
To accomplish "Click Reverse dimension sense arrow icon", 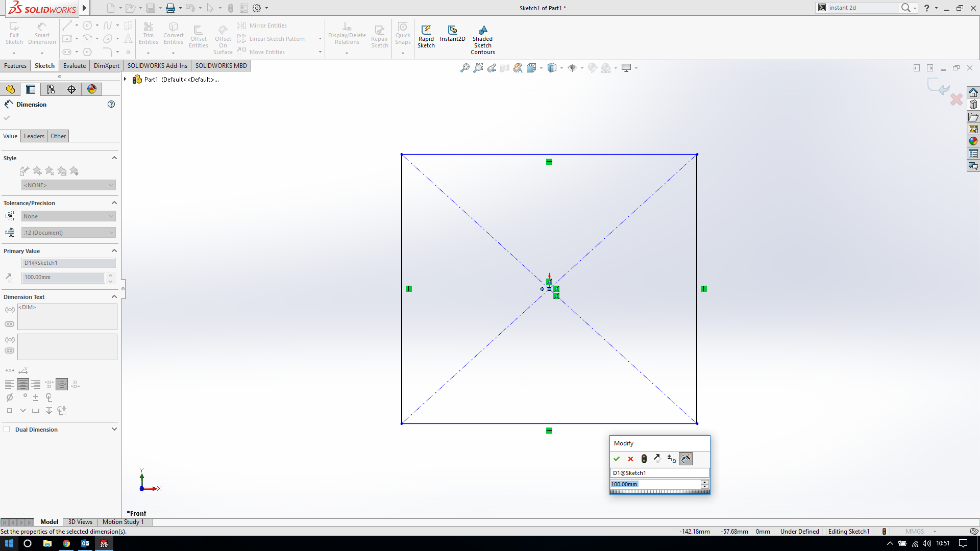I will pos(657,459).
